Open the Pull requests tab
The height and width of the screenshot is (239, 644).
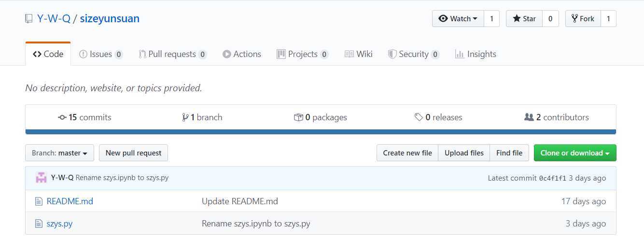172,54
